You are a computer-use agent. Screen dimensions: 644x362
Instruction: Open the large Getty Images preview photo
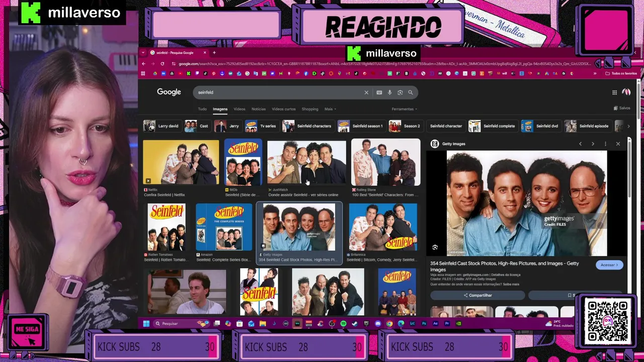[527, 204]
